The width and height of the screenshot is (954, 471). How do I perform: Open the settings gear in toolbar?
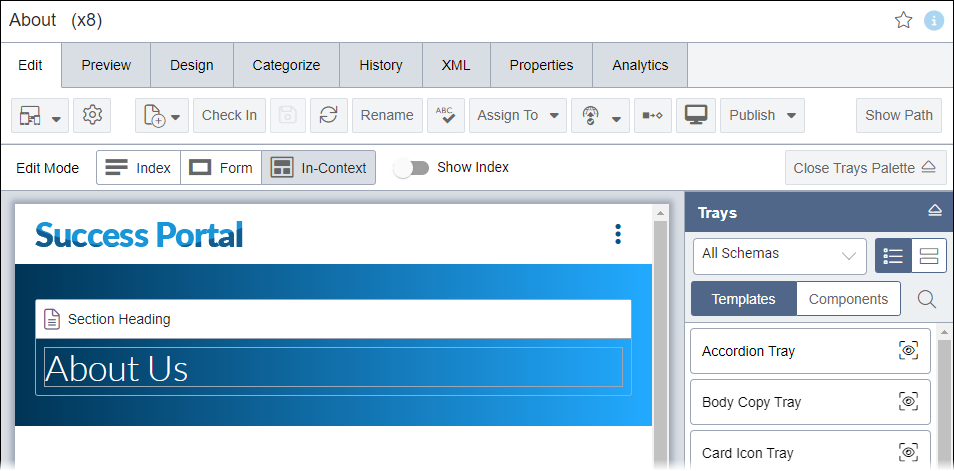tap(92, 115)
